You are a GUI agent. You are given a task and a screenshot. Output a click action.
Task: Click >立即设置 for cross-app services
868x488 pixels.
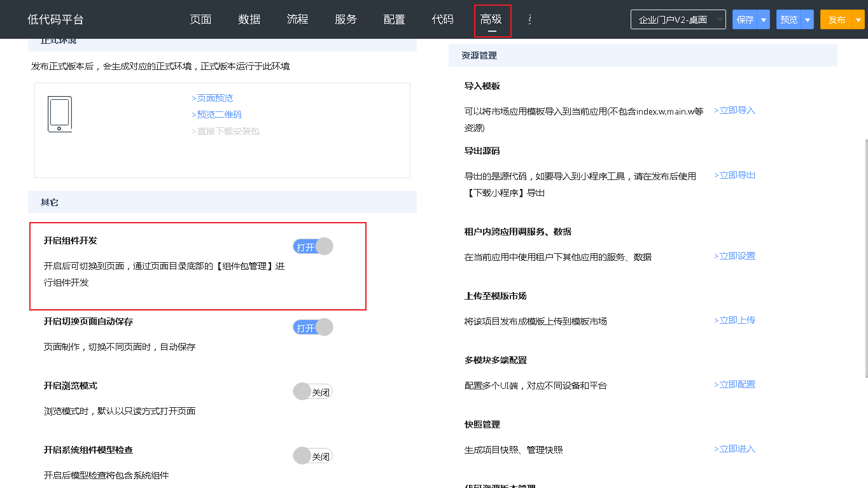tap(734, 256)
